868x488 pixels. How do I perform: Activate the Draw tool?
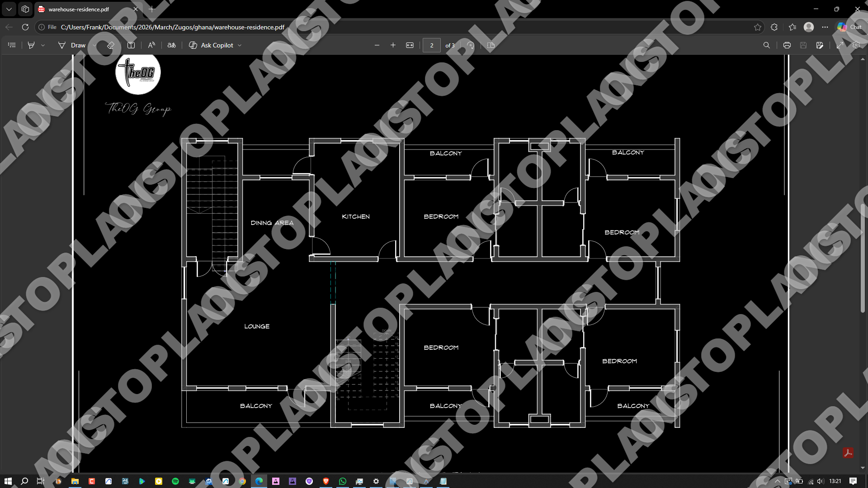[72, 45]
